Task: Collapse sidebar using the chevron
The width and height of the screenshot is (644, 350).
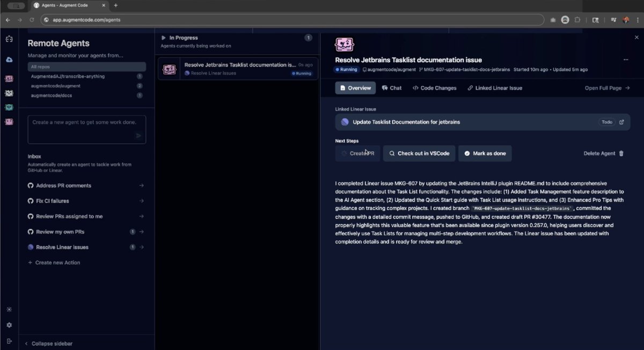Action: (26, 344)
